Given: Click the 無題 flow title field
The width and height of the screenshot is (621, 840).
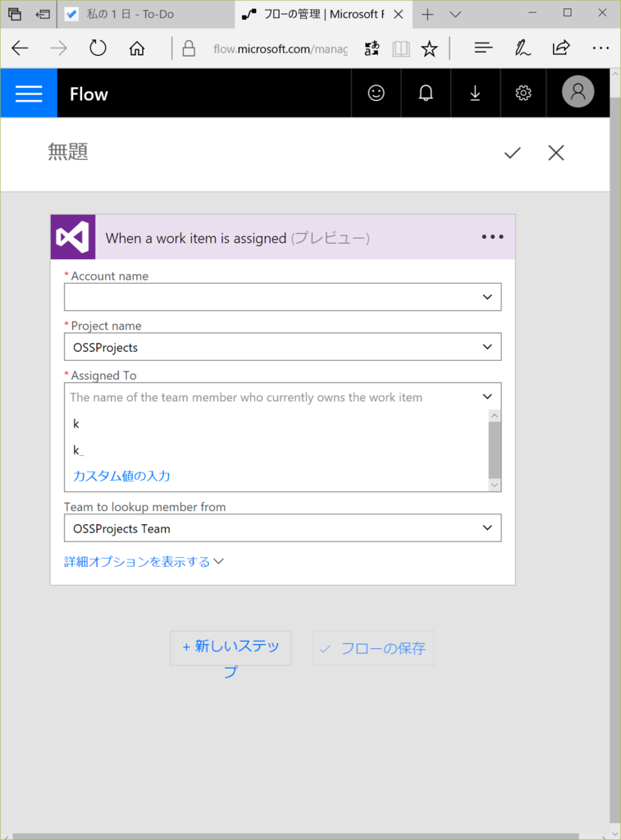Looking at the screenshot, I should (68, 152).
